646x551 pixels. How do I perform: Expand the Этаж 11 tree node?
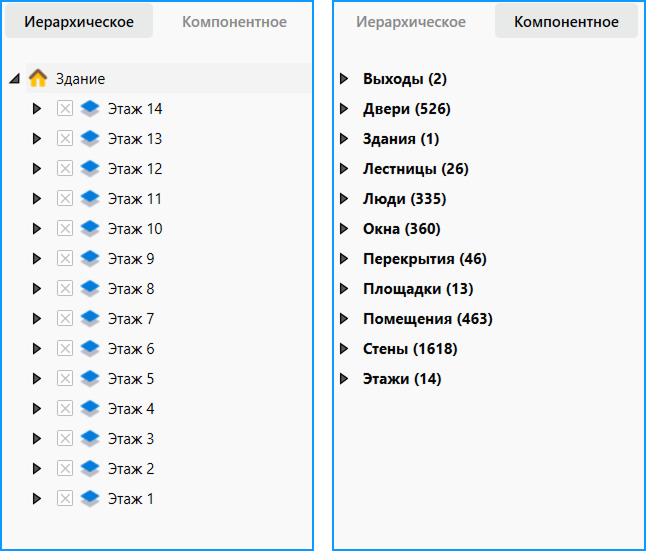click(x=37, y=199)
